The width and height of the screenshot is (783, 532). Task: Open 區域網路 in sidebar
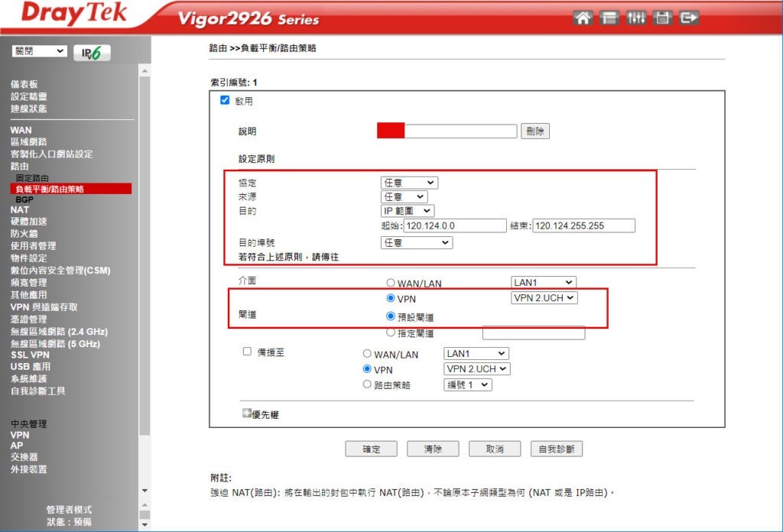click(x=28, y=141)
